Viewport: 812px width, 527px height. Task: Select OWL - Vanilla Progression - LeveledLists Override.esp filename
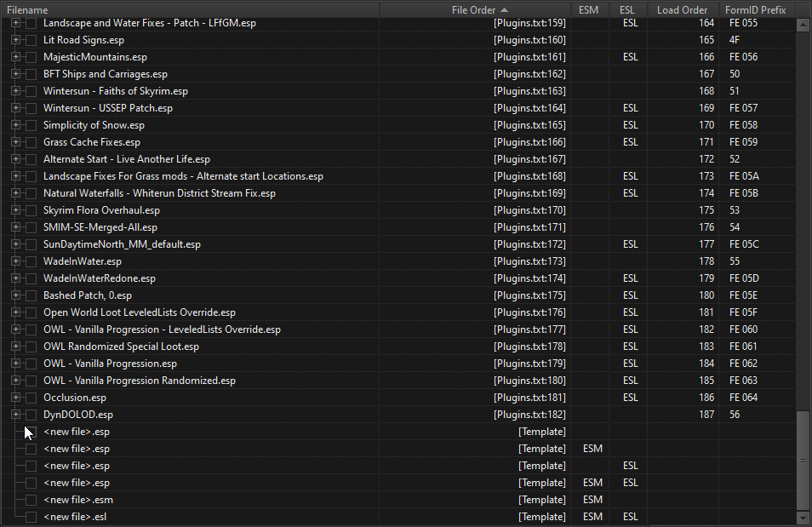pyautogui.click(x=162, y=329)
